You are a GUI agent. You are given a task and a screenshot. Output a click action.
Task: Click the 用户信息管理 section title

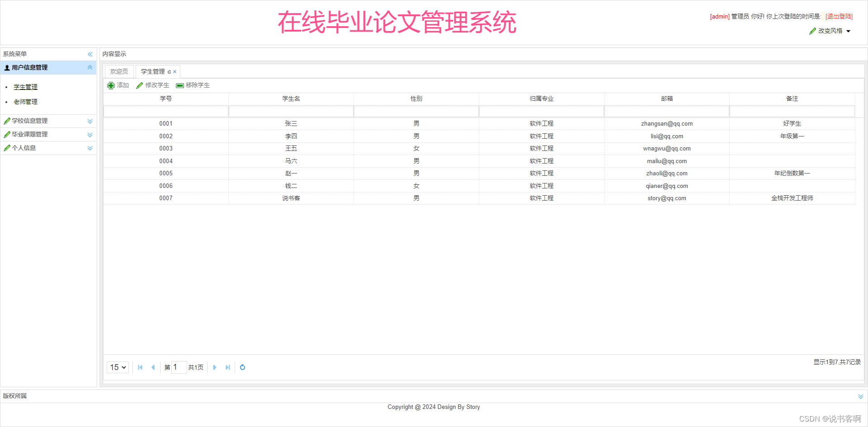click(30, 68)
